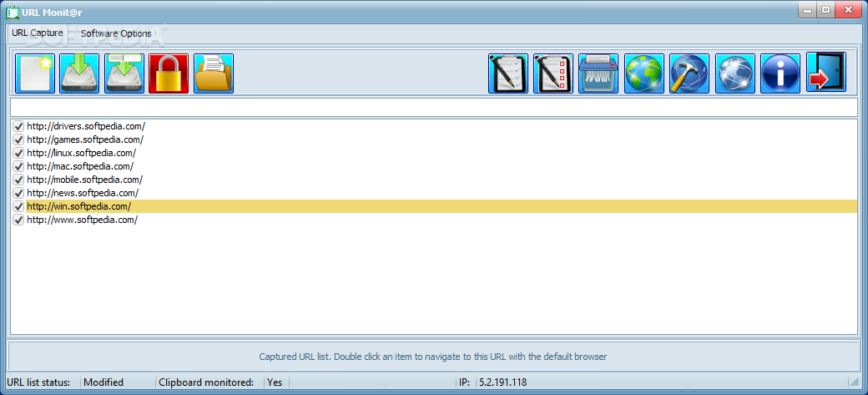The height and width of the screenshot is (395, 868).
Task: Click the window resize grip corner
Action: pos(854,382)
